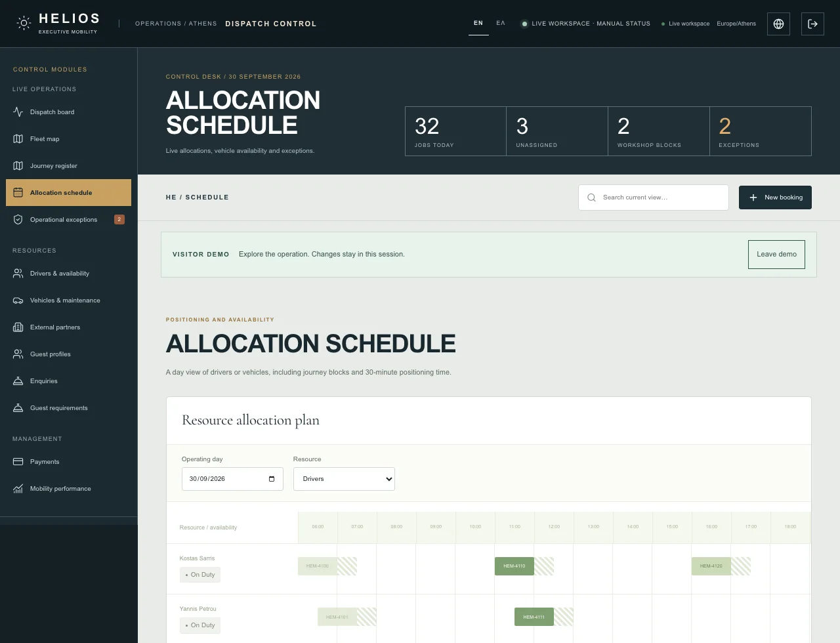The height and width of the screenshot is (643, 840).
Task: Click External partners building icon
Action: coord(18,327)
